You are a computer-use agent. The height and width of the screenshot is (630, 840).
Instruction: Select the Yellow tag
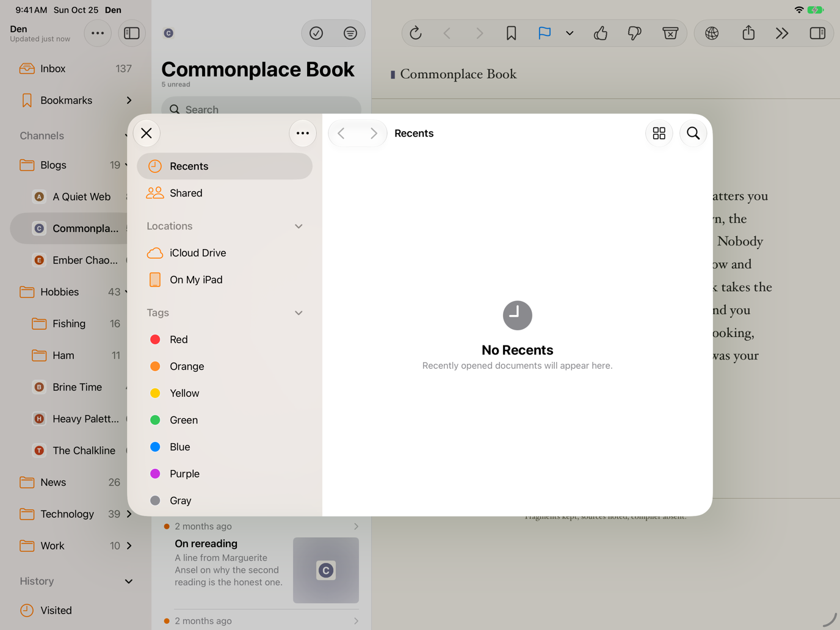tap(225, 393)
